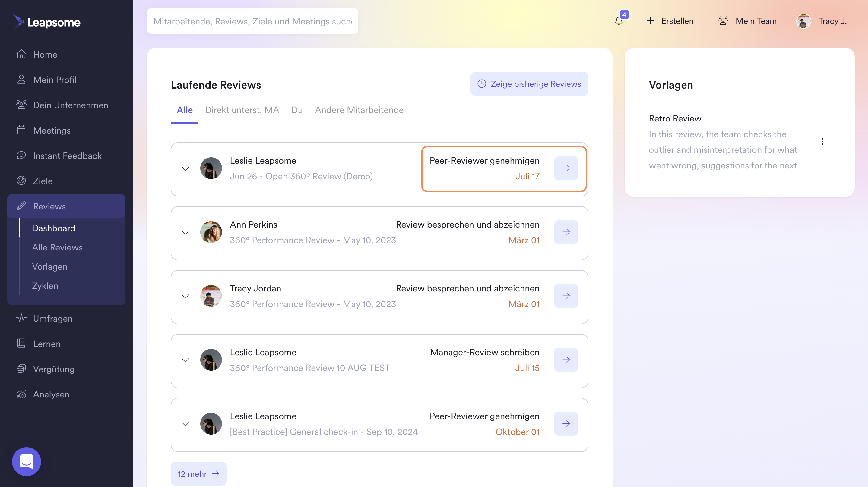Click the search field for Mitarbeitende
The image size is (868, 487).
253,21
